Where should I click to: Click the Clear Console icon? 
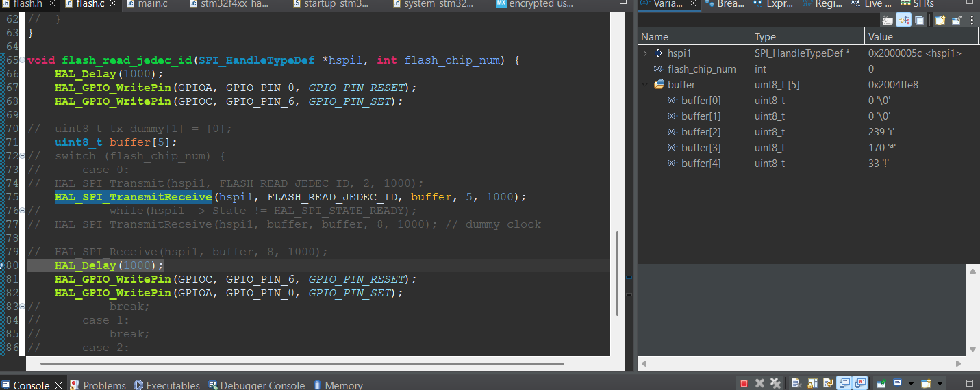tap(794, 383)
